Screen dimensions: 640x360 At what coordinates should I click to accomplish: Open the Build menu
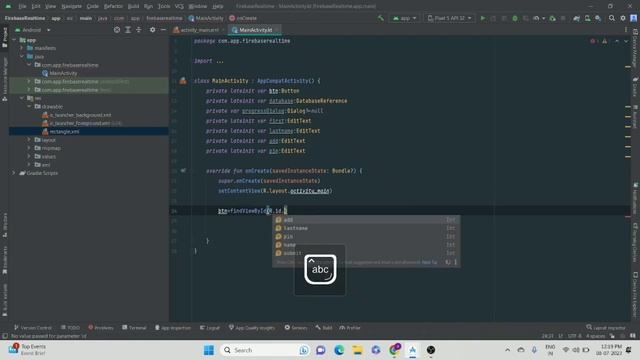[x=133, y=6]
